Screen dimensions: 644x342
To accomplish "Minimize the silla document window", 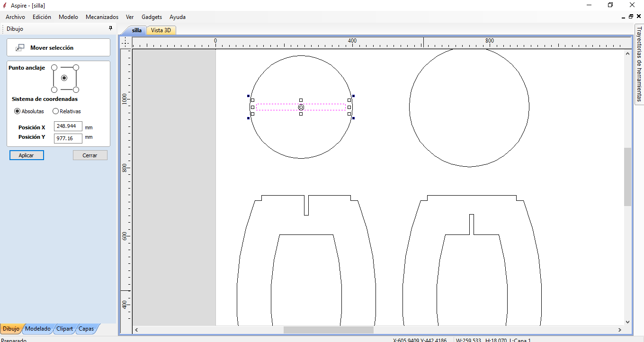I will coord(623,17).
